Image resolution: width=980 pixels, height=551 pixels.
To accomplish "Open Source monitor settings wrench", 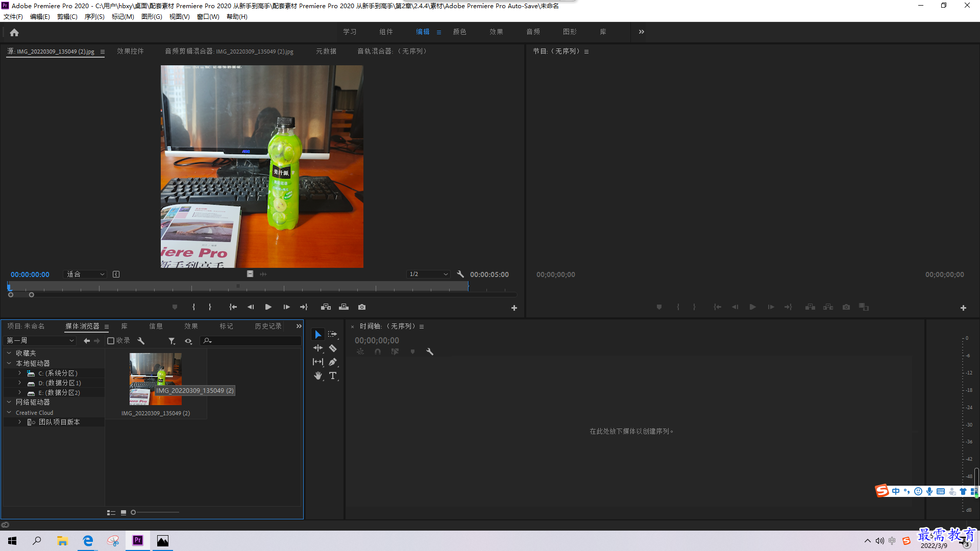I will 460,274.
